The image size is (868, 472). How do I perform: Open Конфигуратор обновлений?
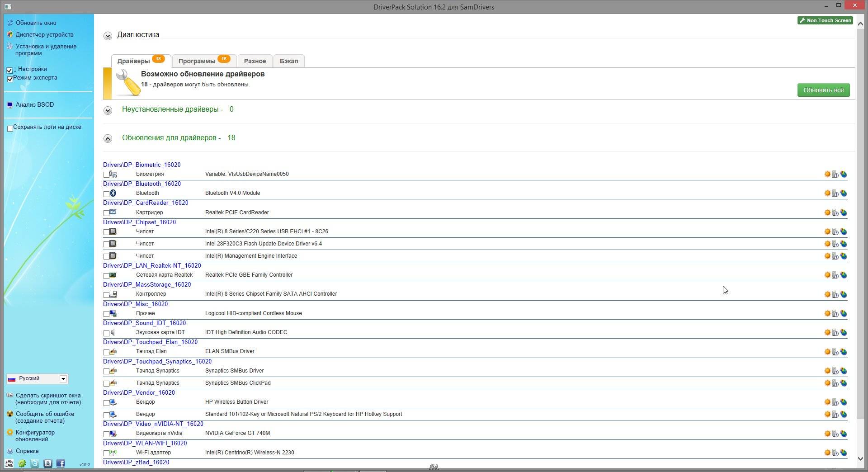click(x=35, y=436)
